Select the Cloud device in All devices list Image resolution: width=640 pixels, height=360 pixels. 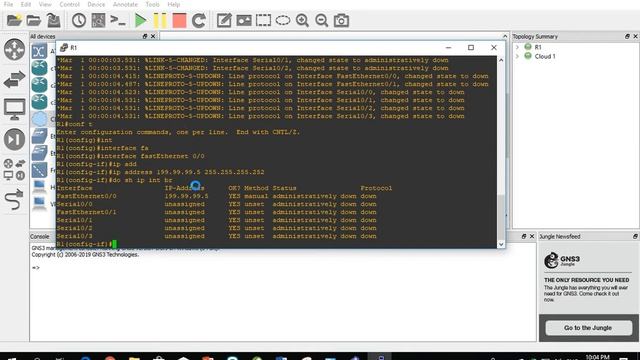click(x=40, y=119)
